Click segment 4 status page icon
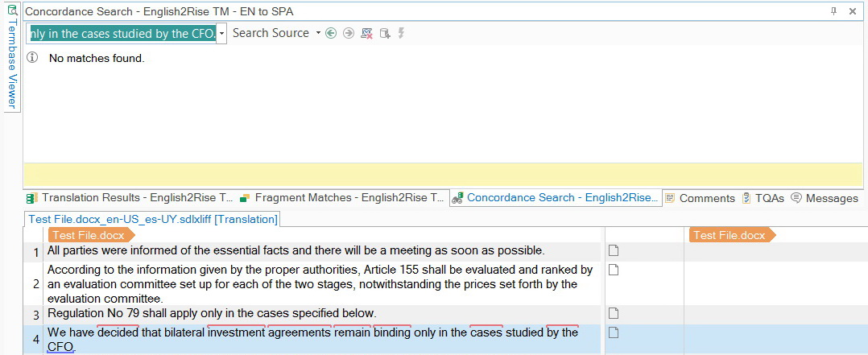This screenshot has width=868, height=355. (x=614, y=332)
